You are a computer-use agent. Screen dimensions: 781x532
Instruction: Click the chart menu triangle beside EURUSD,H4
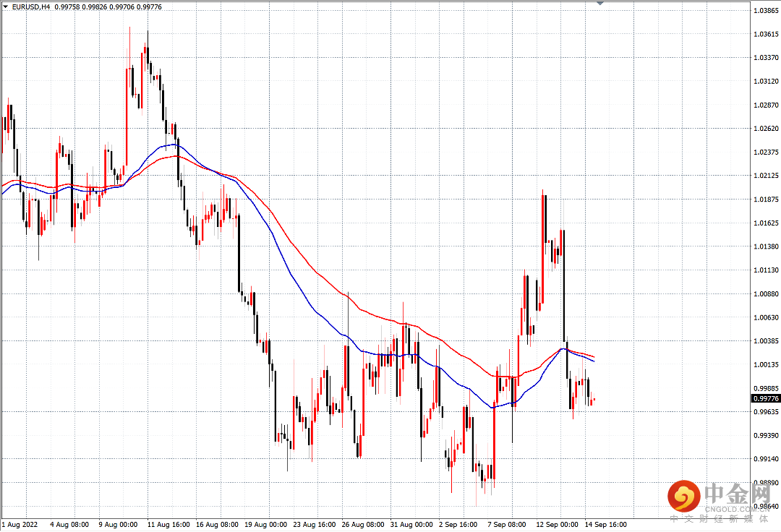coord(6,7)
